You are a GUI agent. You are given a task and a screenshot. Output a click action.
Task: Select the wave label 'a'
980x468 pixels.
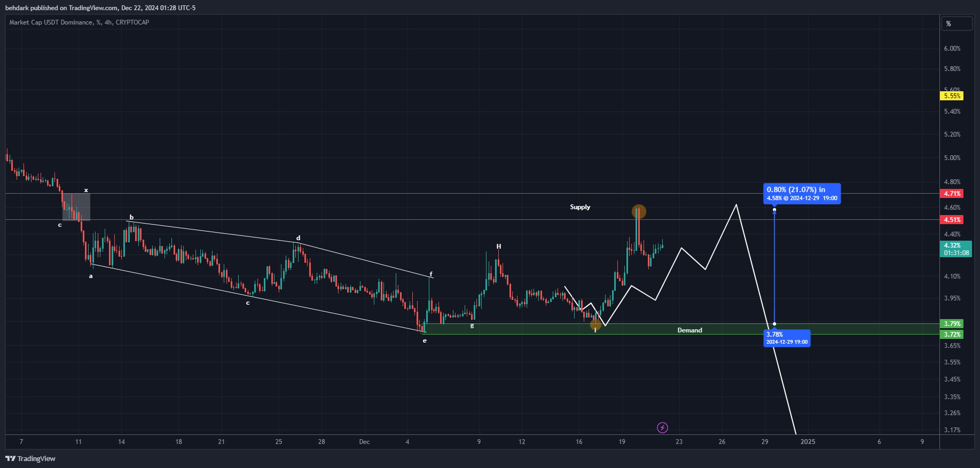(x=91, y=276)
